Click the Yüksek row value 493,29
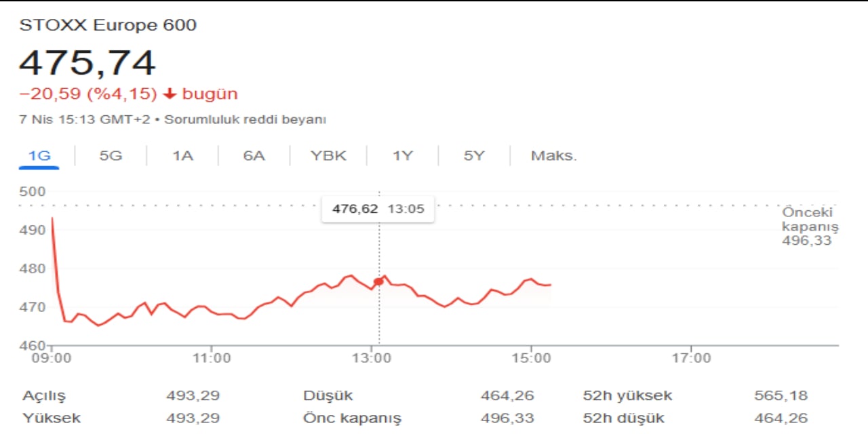868x434 pixels. point(193,418)
